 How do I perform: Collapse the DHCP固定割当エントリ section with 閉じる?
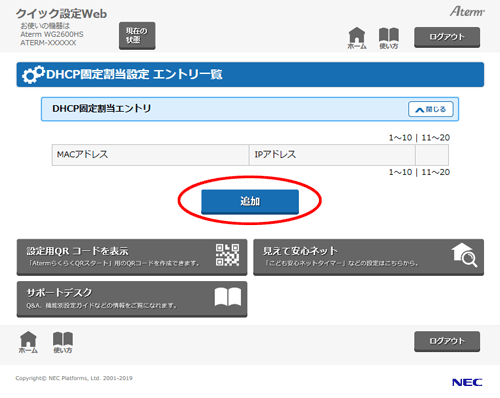click(431, 109)
